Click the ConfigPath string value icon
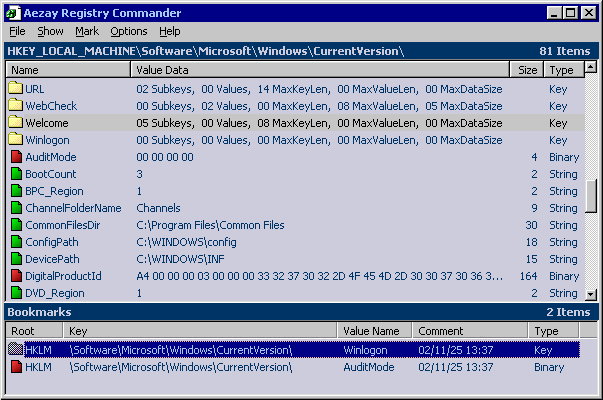 pos(16,241)
